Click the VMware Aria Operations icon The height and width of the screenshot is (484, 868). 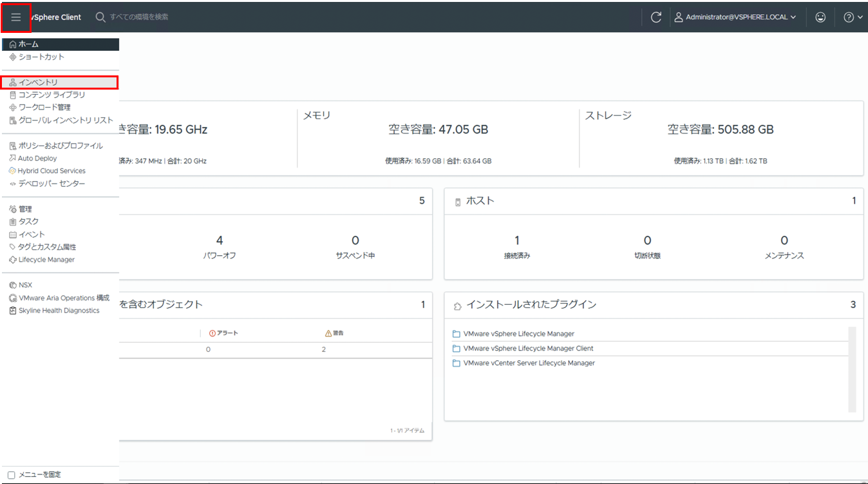point(13,298)
